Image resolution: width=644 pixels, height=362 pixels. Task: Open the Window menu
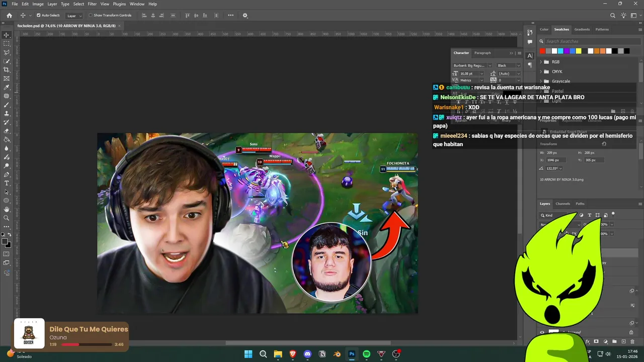coord(137,4)
